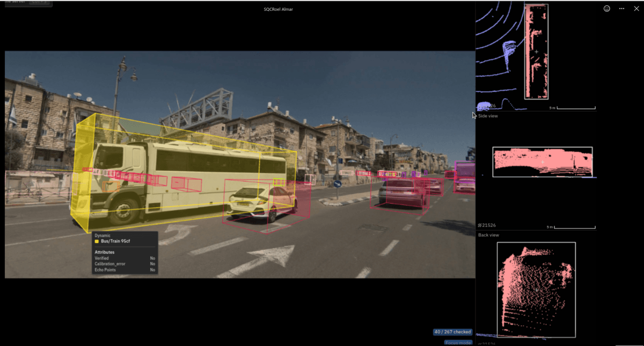Click the Verified attribute row

pos(125,259)
